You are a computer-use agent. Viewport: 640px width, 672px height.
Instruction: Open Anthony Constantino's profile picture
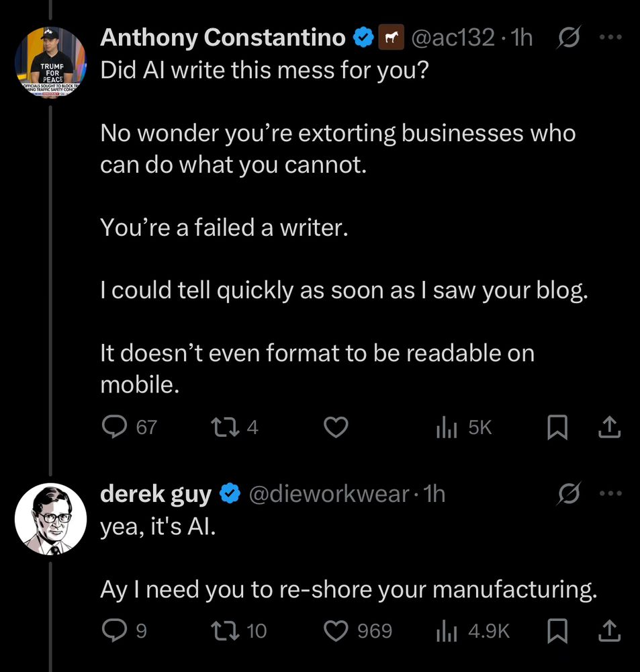(x=50, y=61)
